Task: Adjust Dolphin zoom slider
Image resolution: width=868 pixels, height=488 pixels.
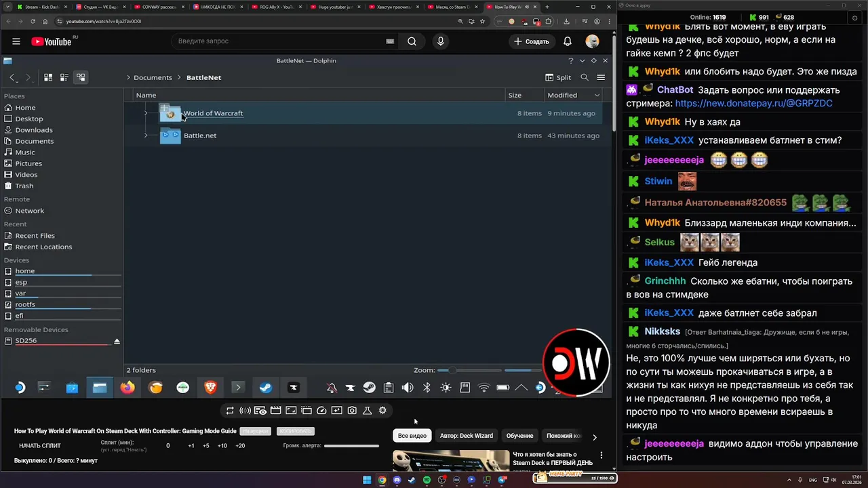Action: pyautogui.click(x=470, y=370)
